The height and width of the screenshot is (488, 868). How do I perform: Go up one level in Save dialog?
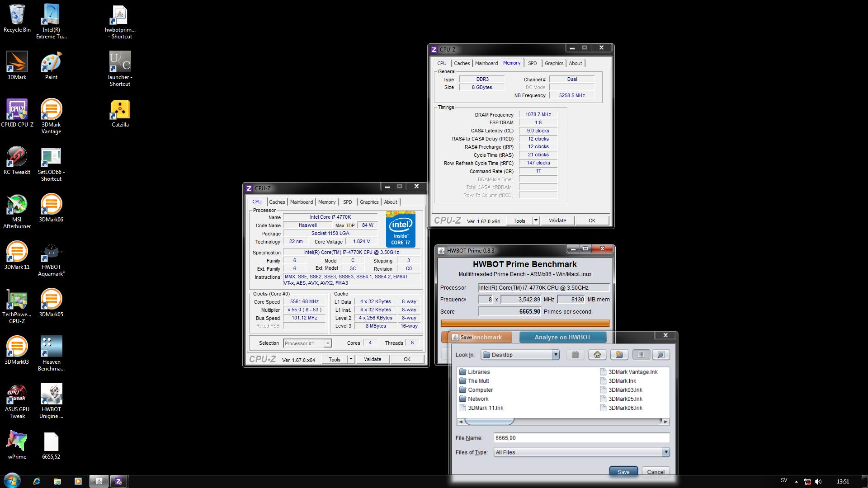click(575, 355)
